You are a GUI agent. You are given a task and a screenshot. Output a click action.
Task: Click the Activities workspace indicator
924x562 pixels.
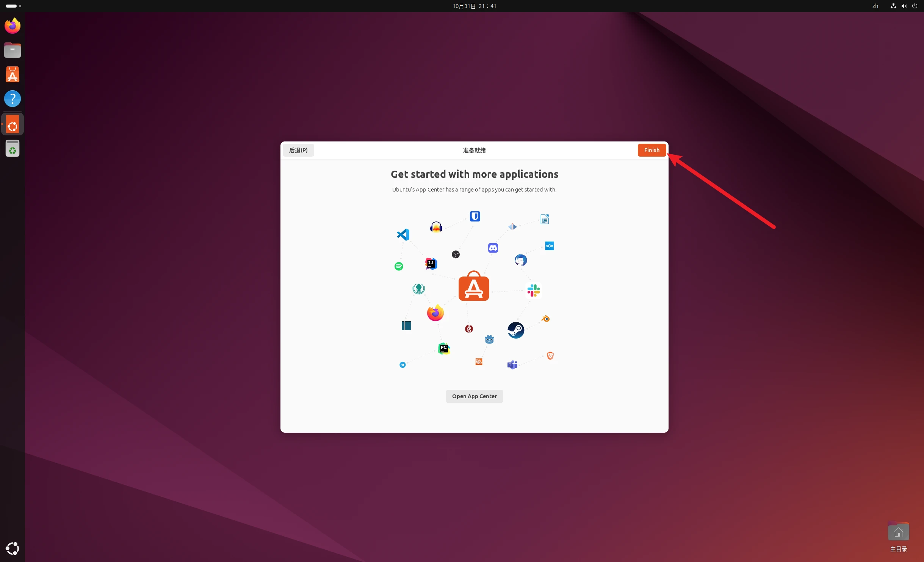coord(13,6)
